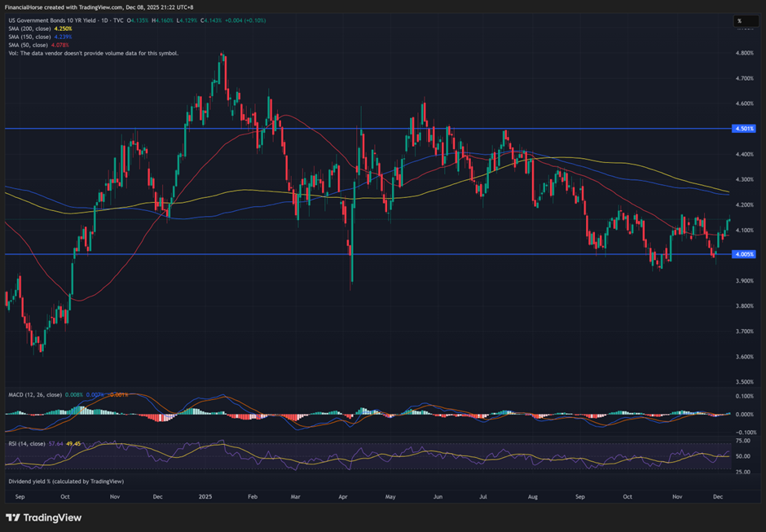Image resolution: width=766 pixels, height=532 pixels.
Task: Click the TradingView logo icon
Action: [13, 517]
